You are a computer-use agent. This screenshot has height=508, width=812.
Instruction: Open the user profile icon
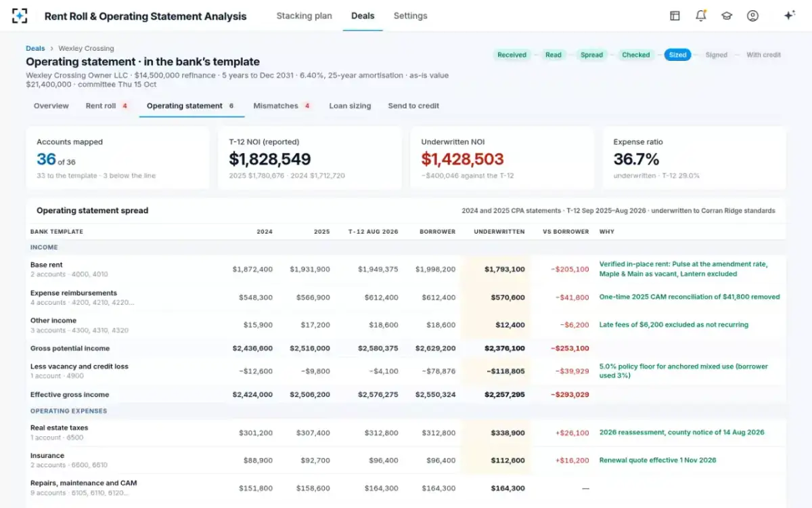click(x=752, y=16)
